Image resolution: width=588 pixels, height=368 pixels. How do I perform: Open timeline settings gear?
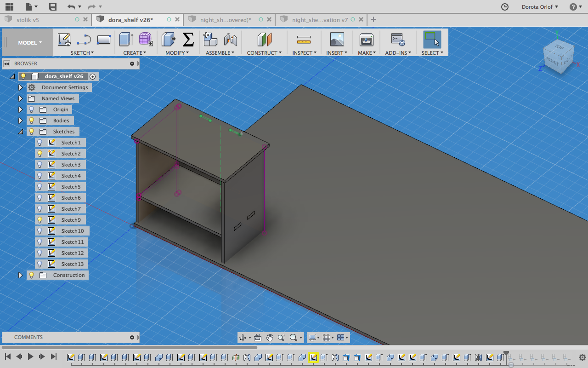pyautogui.click(x=582, y=357)
